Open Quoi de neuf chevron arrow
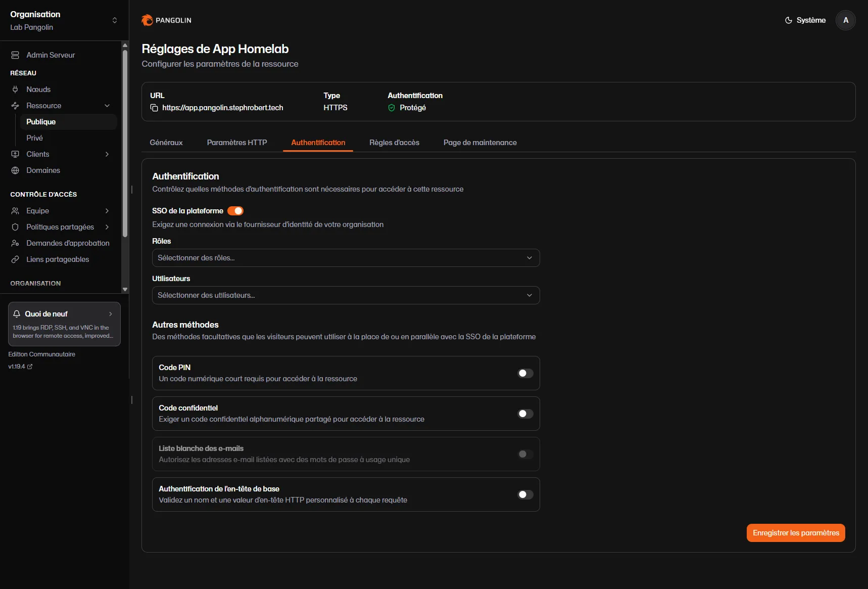The width and height of the screenshot is (868, 589). [x=111, y=314]
